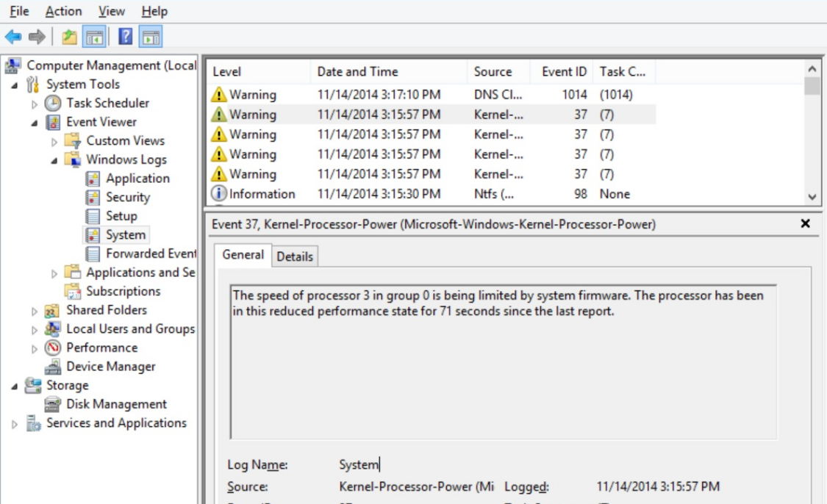Image resolution: width=827 pixels, height=504 pixels.
Task: Expand the Custom Views node
Action: 54,142
